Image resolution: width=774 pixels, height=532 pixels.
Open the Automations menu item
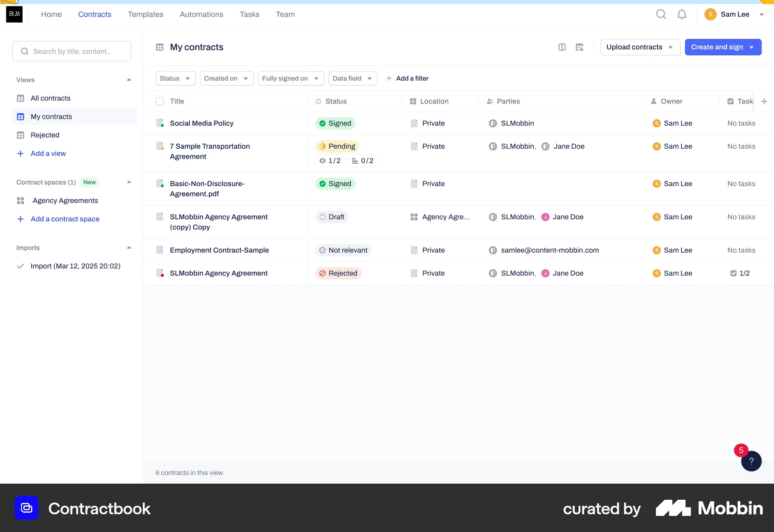201,14
